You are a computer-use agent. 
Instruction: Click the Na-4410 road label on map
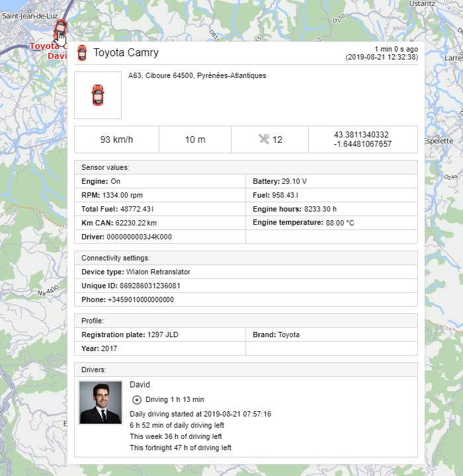(48, 291)
